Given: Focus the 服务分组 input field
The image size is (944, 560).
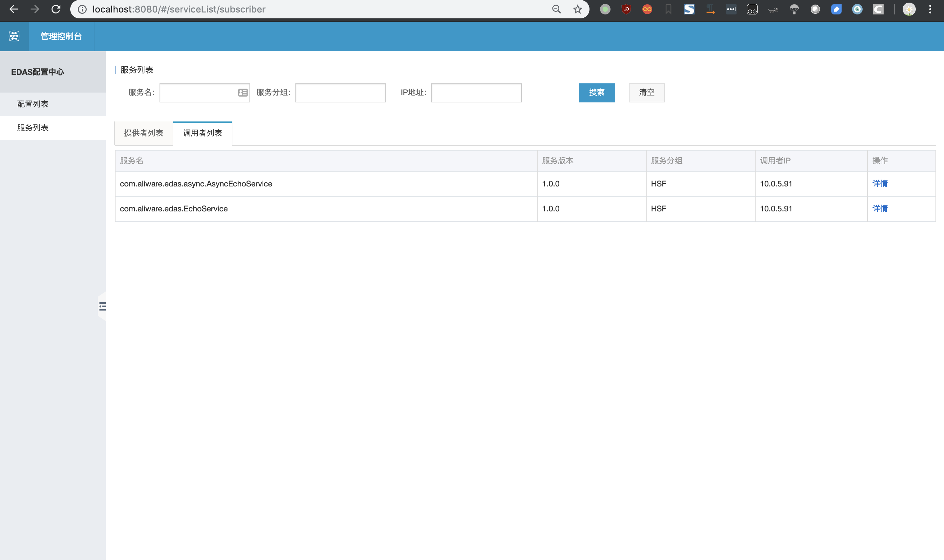Looking at the screenshot, I should tap(340, 93).
